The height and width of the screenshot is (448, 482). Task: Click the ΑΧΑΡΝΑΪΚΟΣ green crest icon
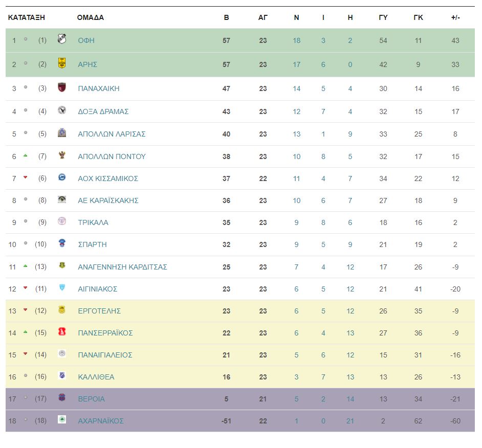pyautogui.click(x=62, y=419)
